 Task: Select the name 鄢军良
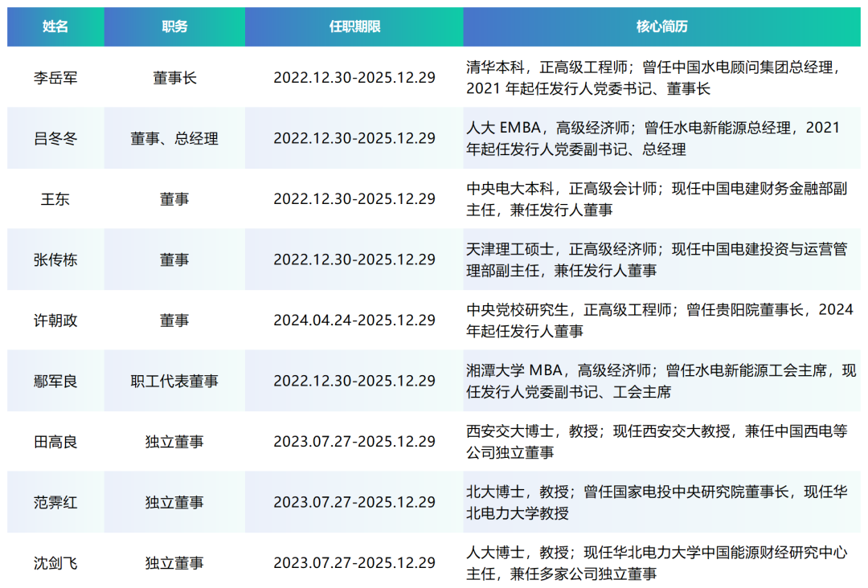tap(55, 381)
